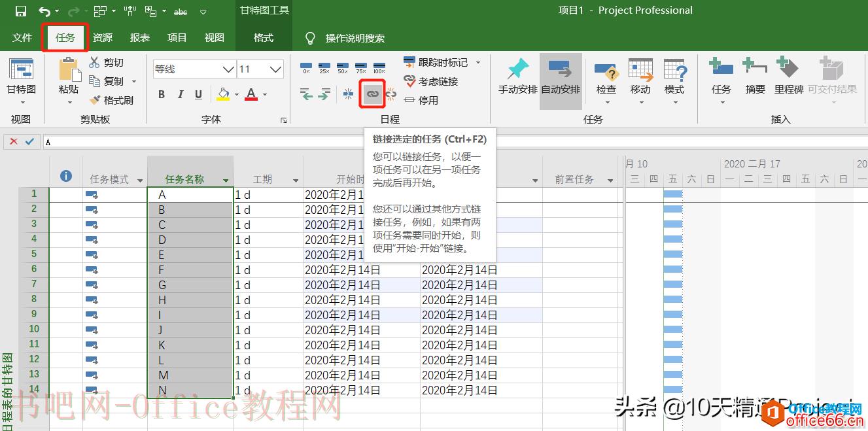Undo the last action
The width and height of the screenshot is (868, 431).
tap(44, 11)
